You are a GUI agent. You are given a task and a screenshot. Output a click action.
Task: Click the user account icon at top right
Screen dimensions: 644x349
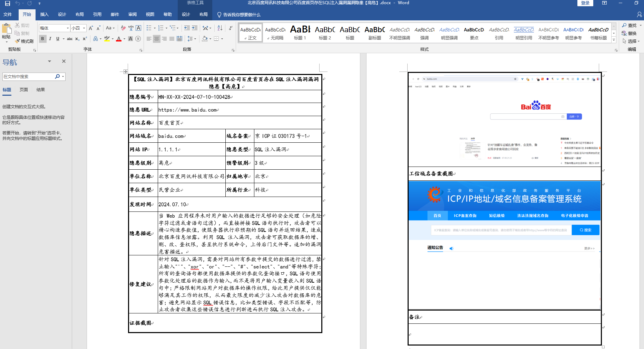(640, 15)
